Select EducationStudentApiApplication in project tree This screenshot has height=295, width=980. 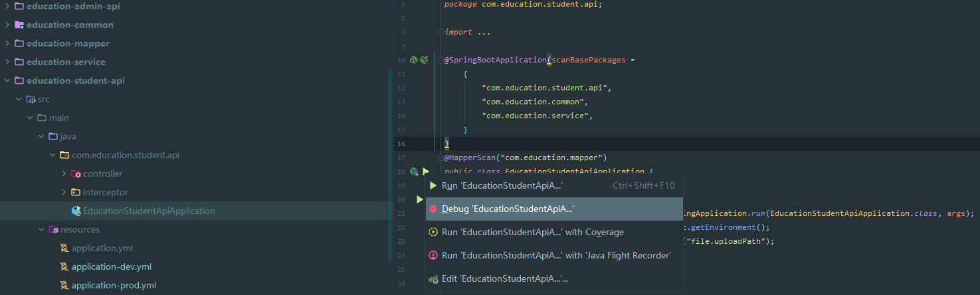coord(149,211)
